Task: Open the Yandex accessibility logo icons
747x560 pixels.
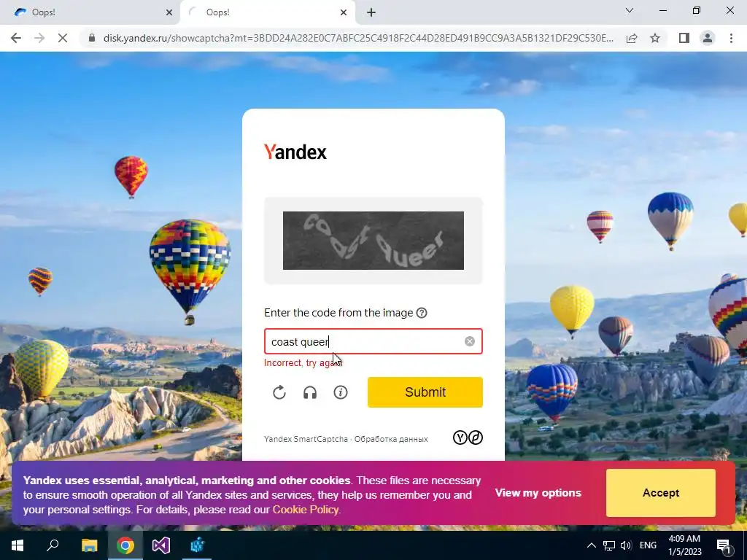Action: (x=468, y=437)
